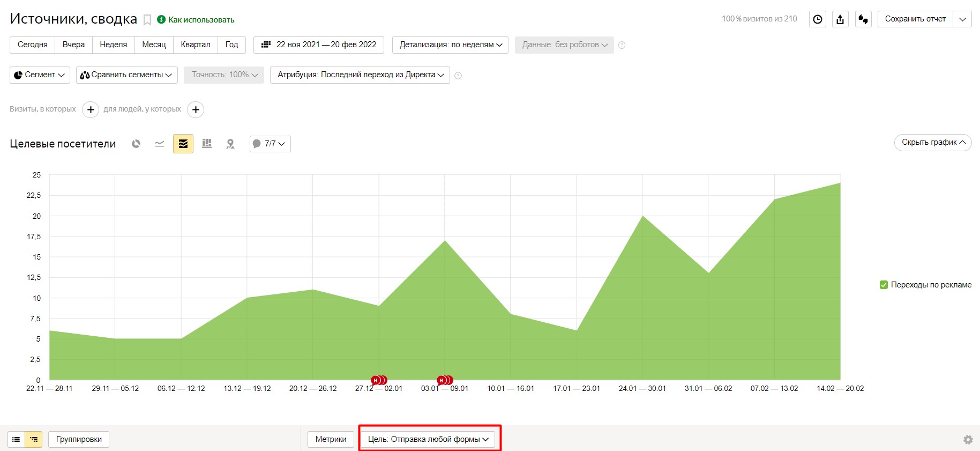Select the stacked area chart icon
Viewport: 980px width, 451px height.
click(x=183, y=144)
